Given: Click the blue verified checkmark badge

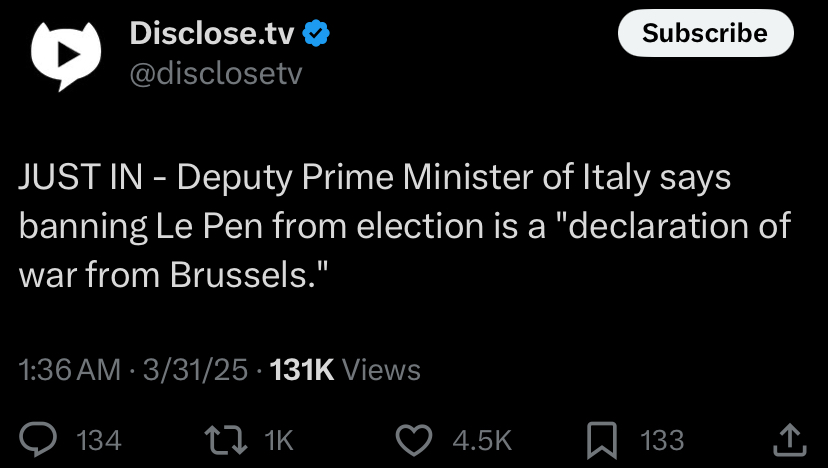Looking at the screenshot, I should coord(316,33).
